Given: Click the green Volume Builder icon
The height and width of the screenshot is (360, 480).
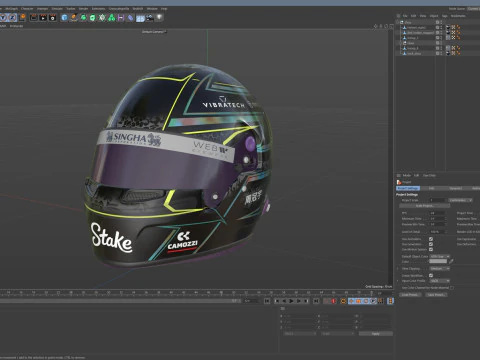Looking at the screenshot, I should (x=112, y=18).
